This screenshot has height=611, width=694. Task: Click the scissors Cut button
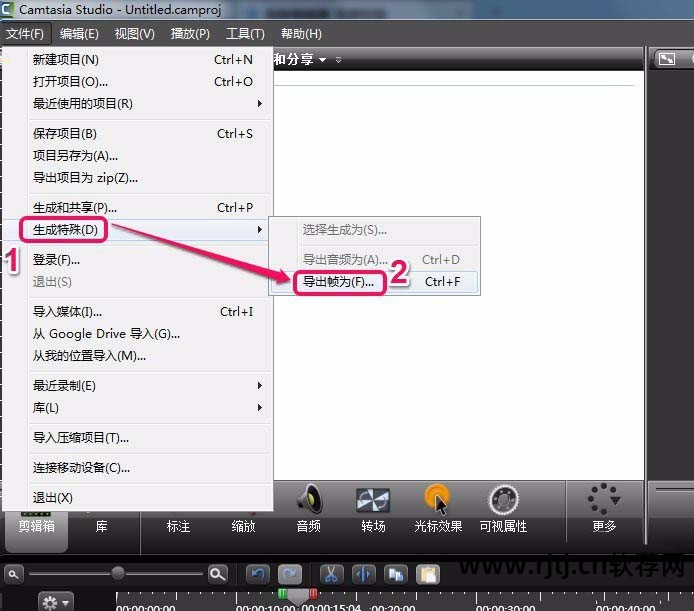pyautogui.click(x=331, y=575)
